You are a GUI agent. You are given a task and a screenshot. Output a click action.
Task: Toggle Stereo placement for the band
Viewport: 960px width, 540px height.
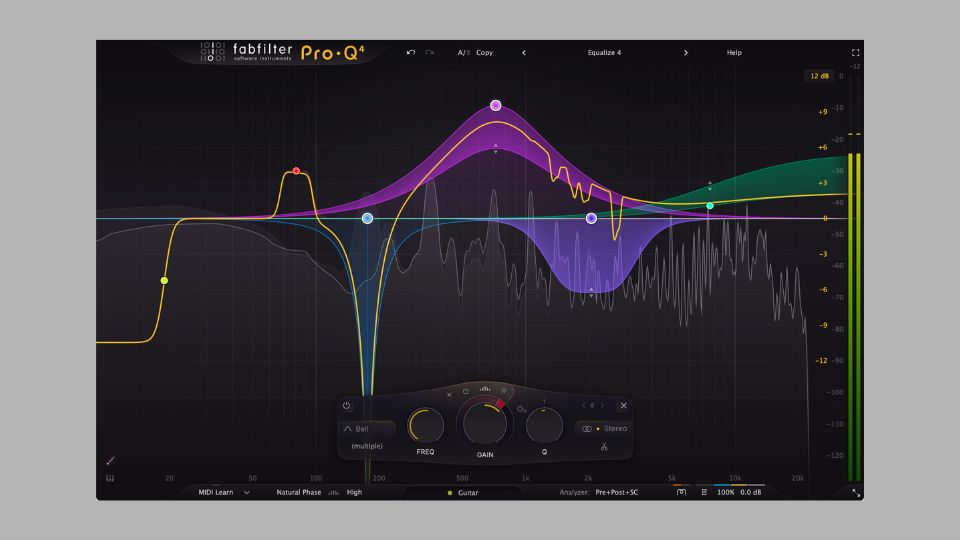(604, 428)
